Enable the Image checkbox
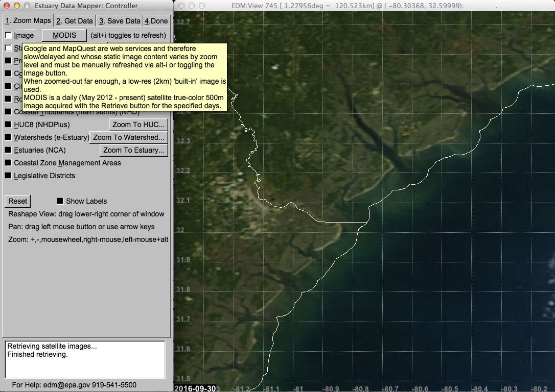Image resolution: width=555 pixels, height=392 pixels. 8,36
